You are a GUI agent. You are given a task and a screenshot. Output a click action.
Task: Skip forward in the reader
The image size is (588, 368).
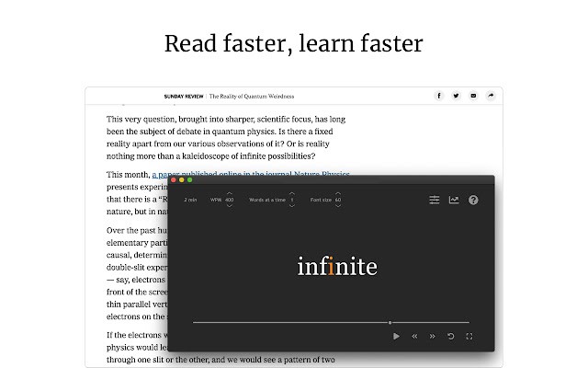point(433,337)
